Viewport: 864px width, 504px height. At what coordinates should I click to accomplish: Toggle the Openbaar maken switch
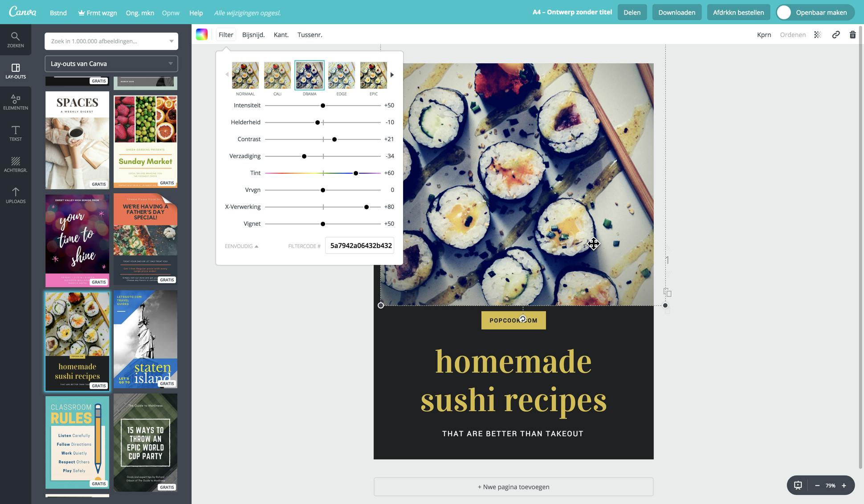784,12
